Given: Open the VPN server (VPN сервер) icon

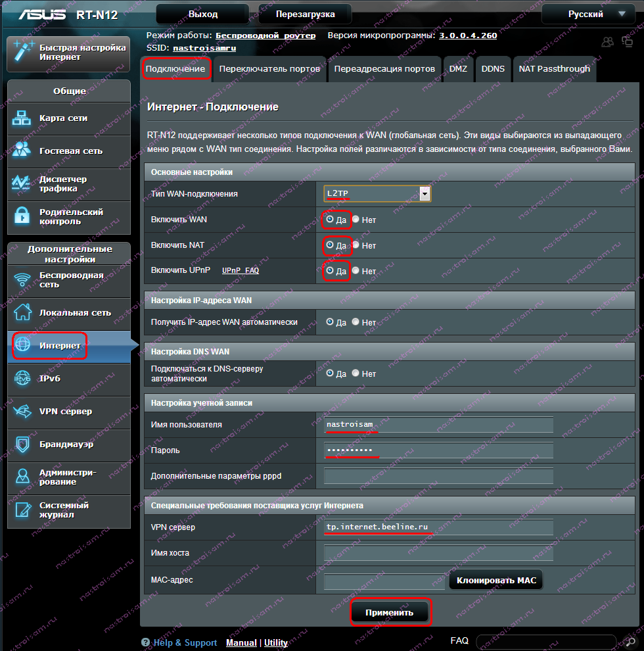Looking at the screenshot, I should (x=22, y=412).
